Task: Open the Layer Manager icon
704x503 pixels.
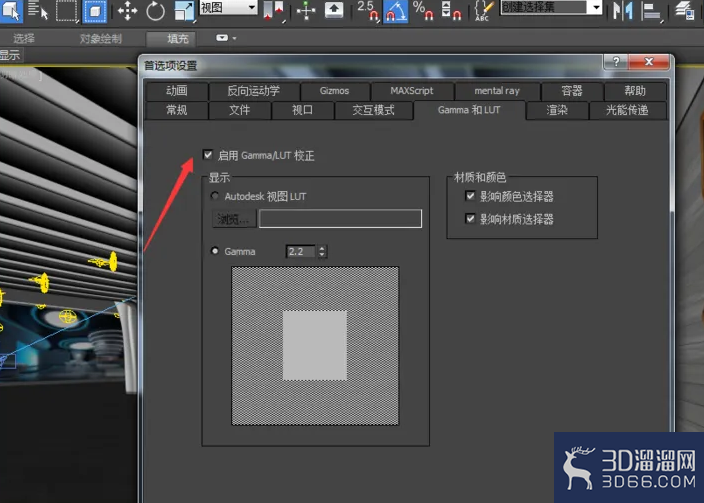Action: 685,10
